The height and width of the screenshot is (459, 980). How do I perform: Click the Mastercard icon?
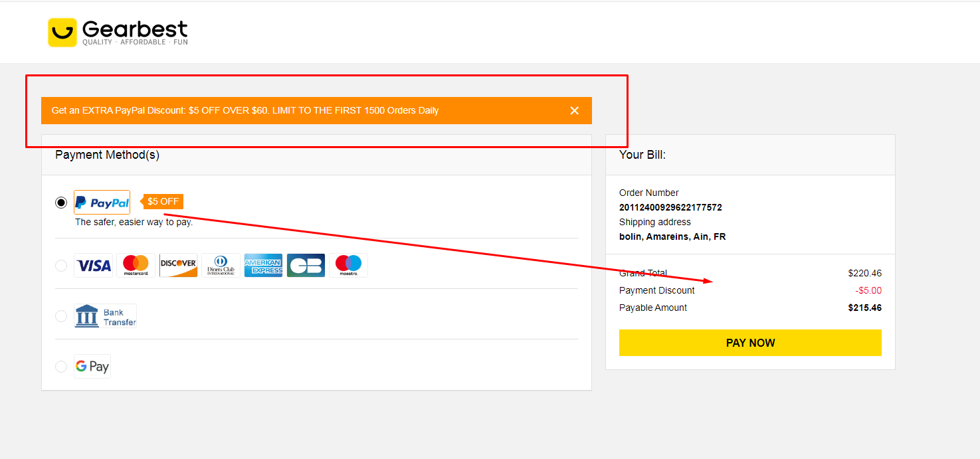(136, 265)
